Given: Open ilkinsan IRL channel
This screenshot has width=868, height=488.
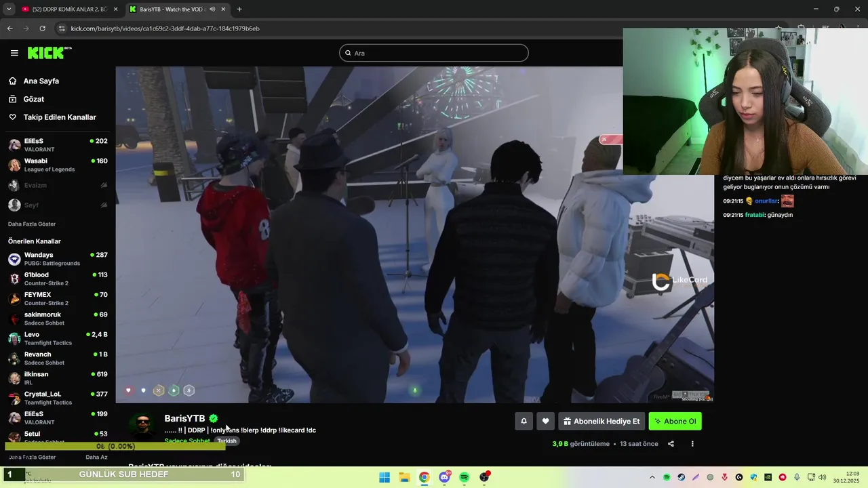Looking at the screenshot, I should pyautogui.click(x=58, y=378).
